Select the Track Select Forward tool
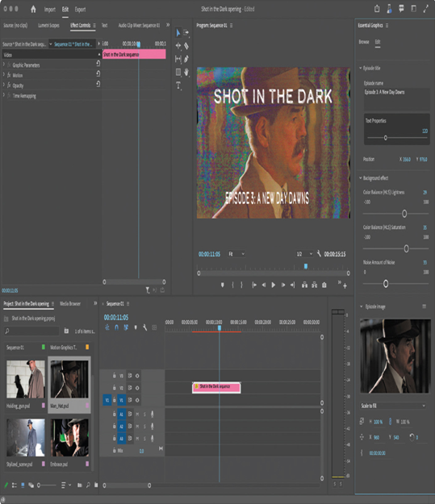Viewport: 435px width, 504px height. coord(186,32)
